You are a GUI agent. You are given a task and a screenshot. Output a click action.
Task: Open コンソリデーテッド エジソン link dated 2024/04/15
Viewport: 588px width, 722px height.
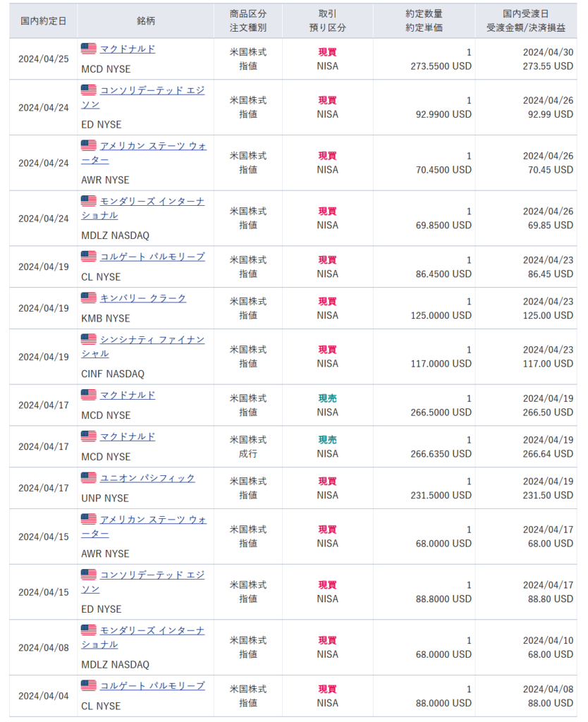(152, 575)
